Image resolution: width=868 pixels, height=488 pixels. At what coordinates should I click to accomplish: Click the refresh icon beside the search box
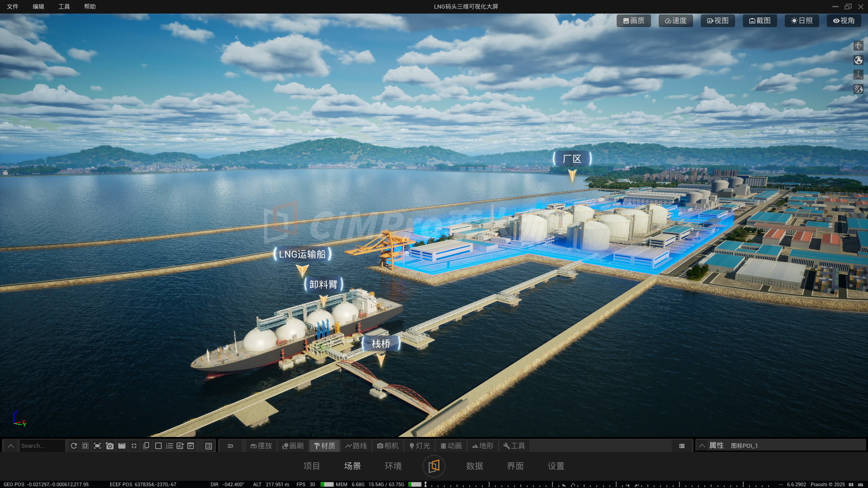(x=74, y=446)
